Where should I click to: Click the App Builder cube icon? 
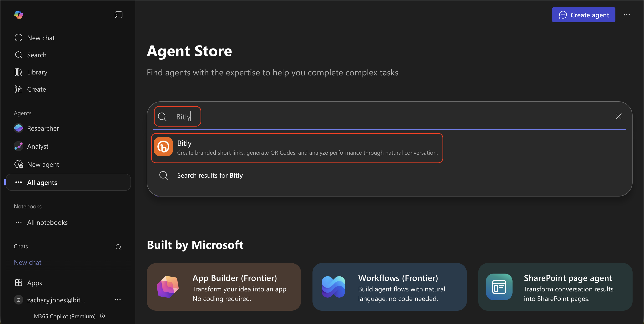(x=168, y=287)
